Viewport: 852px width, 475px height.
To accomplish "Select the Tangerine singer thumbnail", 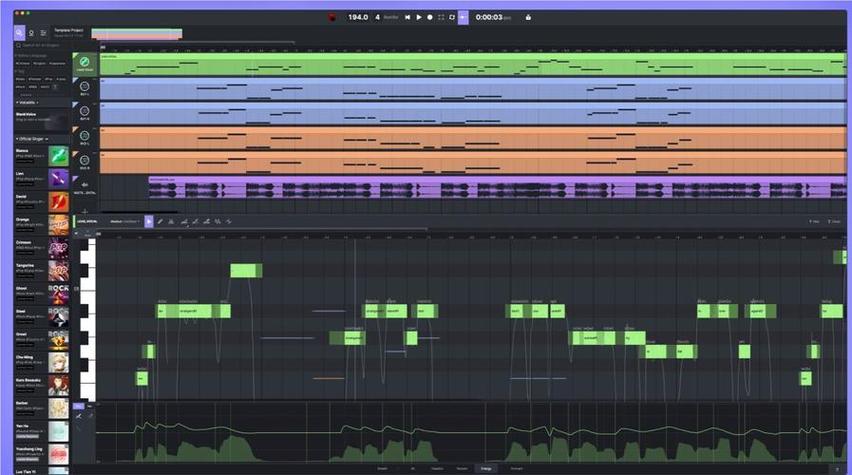I will 58,271.
